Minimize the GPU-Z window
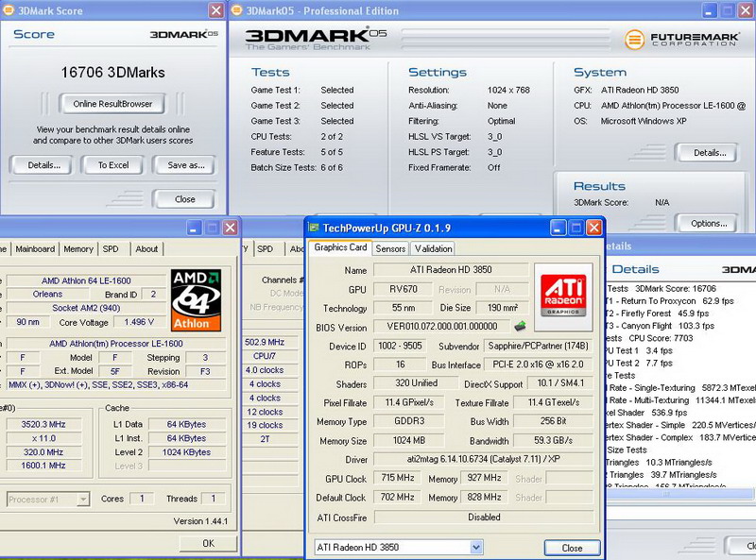The image size is (756, 560). [558, 228]
